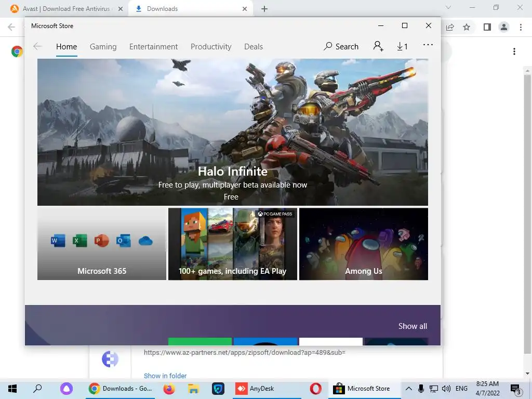Switch to Downloads Chrome taskbar button

(121, 389)
